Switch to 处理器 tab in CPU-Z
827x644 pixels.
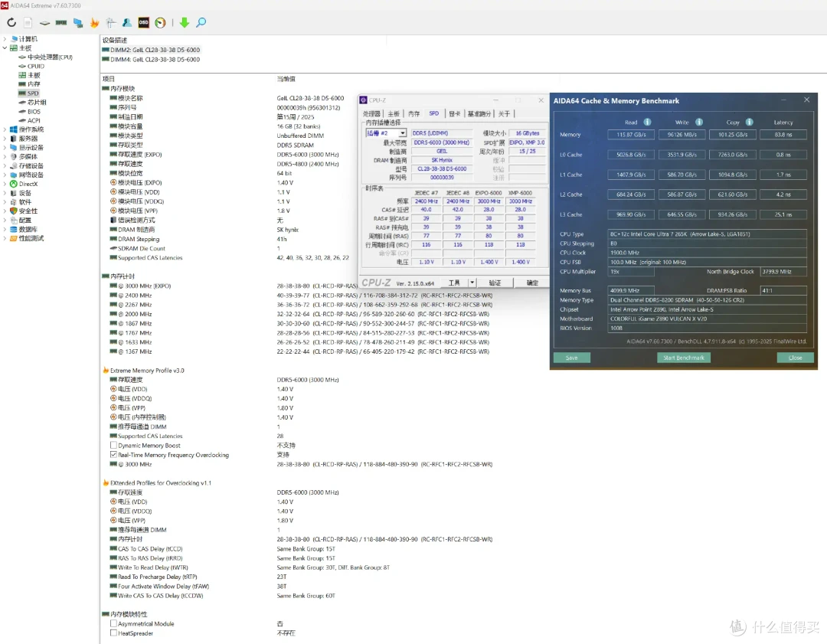(x=372, y=113)
